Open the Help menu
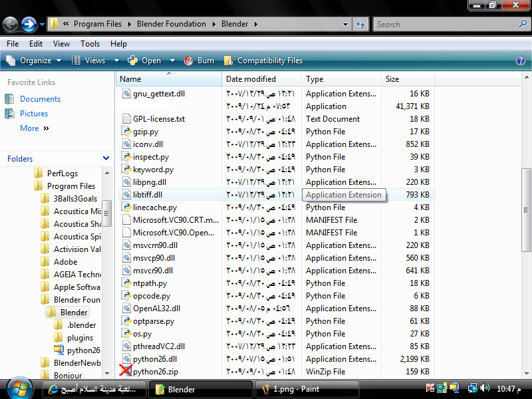This screenshot has width=532, height=399. pos(118,44)
